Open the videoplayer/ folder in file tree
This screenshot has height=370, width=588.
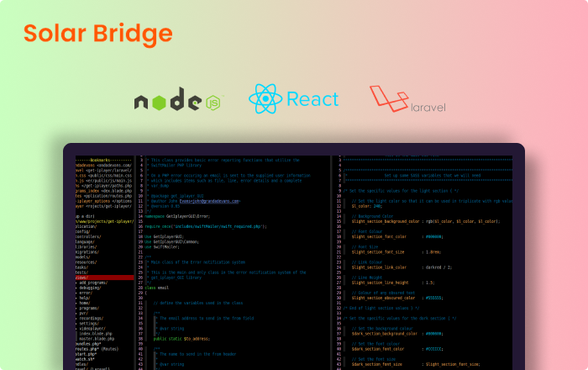point(92,328)
